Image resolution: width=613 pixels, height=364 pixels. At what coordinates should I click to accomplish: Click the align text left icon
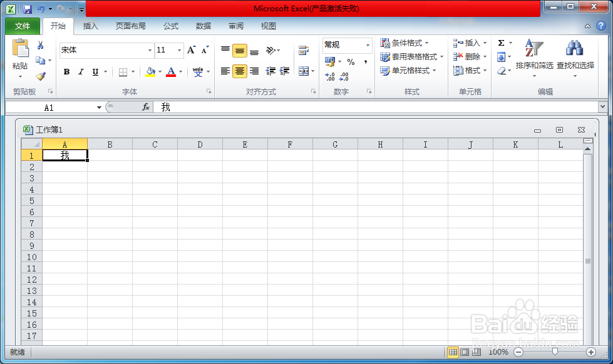[225, 71]
